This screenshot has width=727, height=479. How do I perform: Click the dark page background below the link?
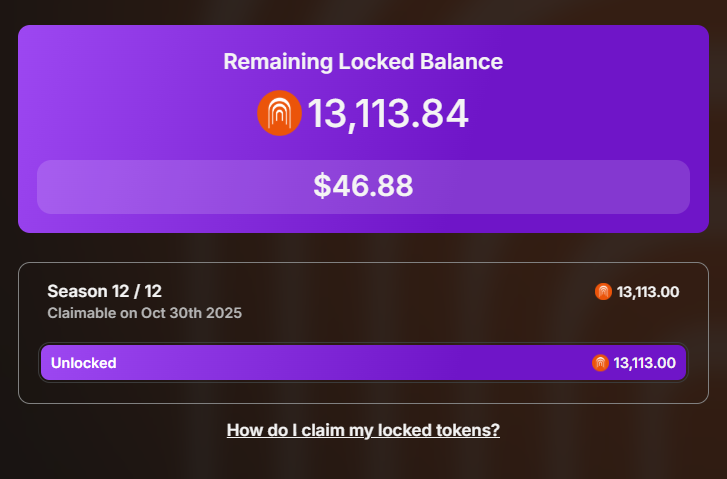click(363, 462)
